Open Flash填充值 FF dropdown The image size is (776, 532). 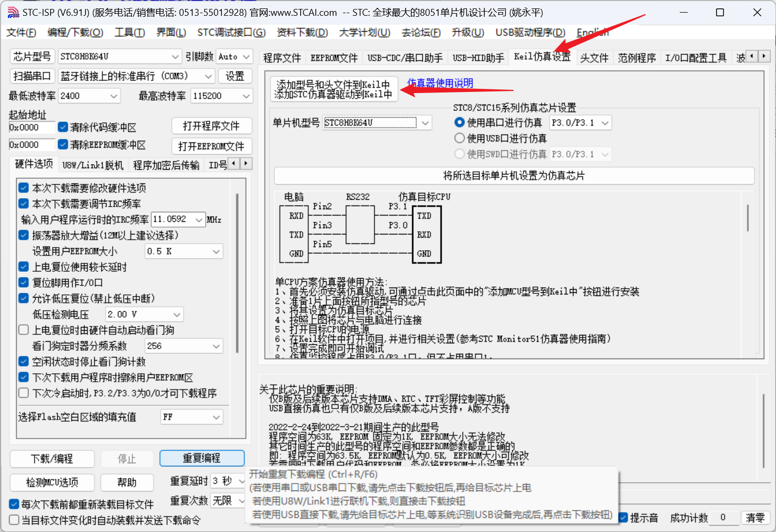tap(192, 417)
